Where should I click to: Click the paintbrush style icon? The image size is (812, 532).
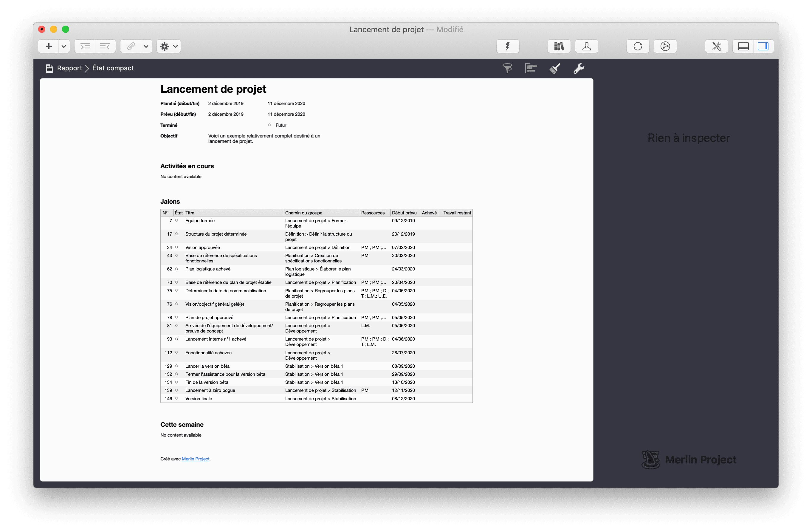[555, 69]
